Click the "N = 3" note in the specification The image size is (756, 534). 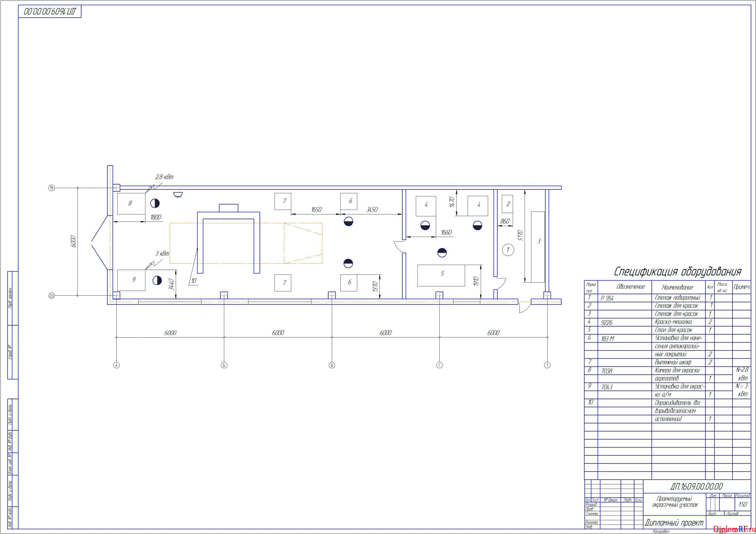pyautogui.click(x=742, y=386)
